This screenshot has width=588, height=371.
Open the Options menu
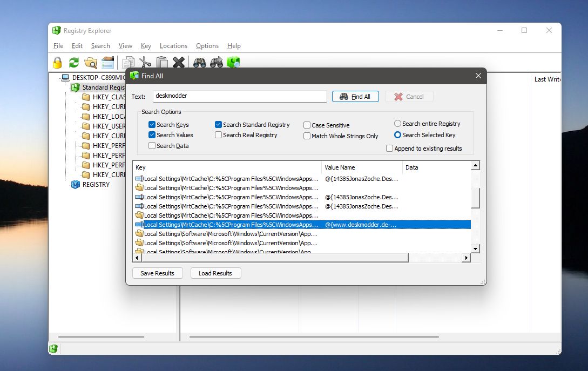click(x=207, y=46)
